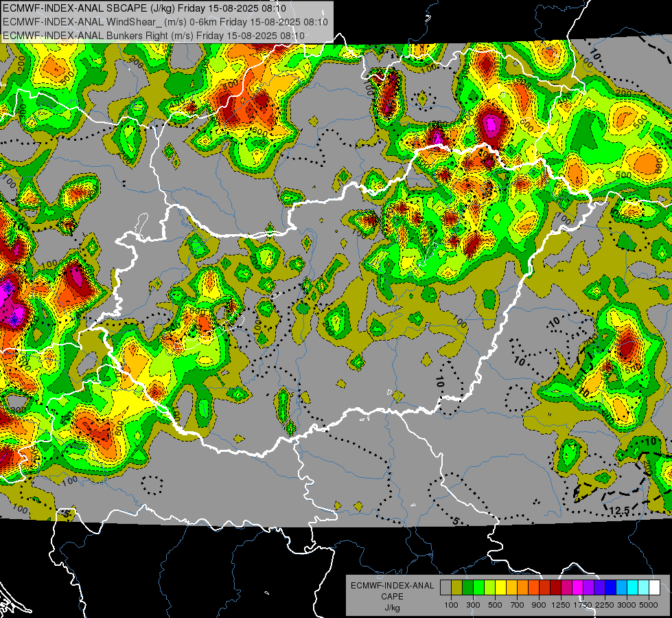This screenshot has height=618, width=672.
Task: Select the purple swatch after 1750
Action: (589, 588)
